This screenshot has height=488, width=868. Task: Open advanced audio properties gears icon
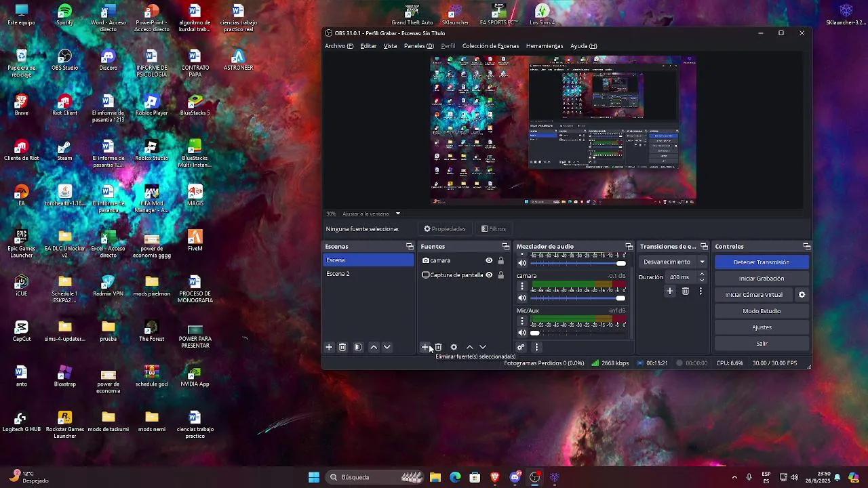(x=521, y=347)
